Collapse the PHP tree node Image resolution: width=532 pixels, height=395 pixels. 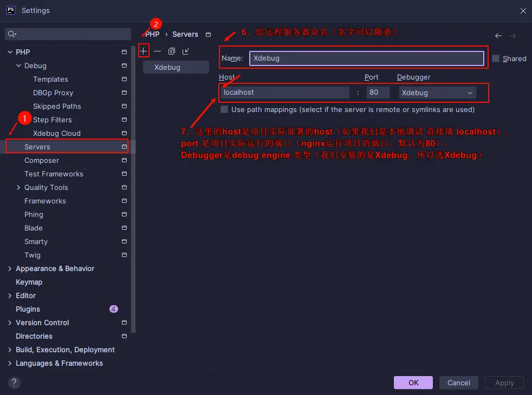pos(10,52)
